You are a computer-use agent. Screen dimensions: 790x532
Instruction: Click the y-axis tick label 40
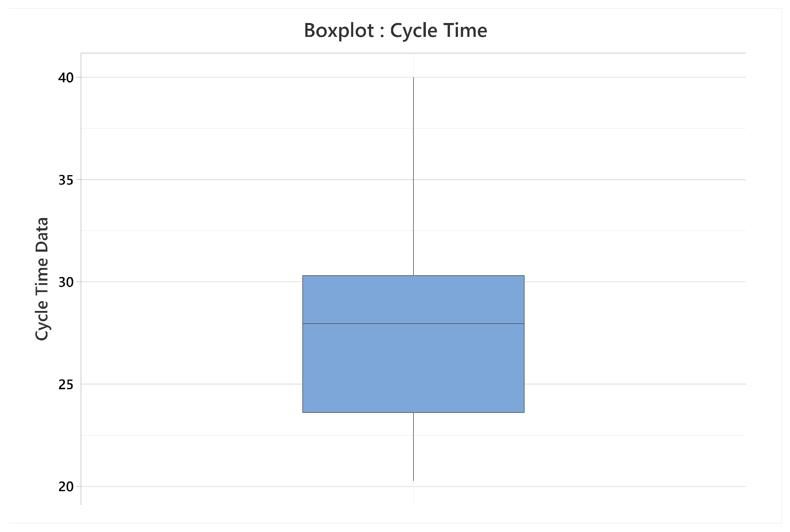(x=66, y=78)
